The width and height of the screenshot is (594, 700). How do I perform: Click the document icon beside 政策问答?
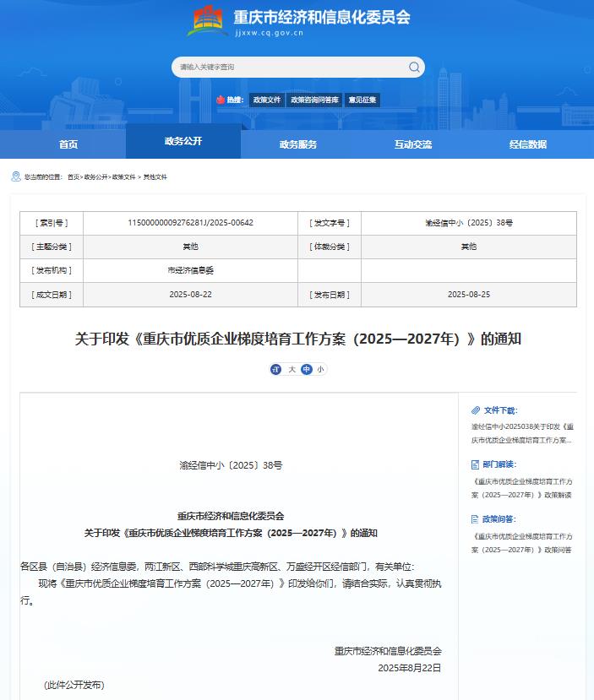click(475, 519)
